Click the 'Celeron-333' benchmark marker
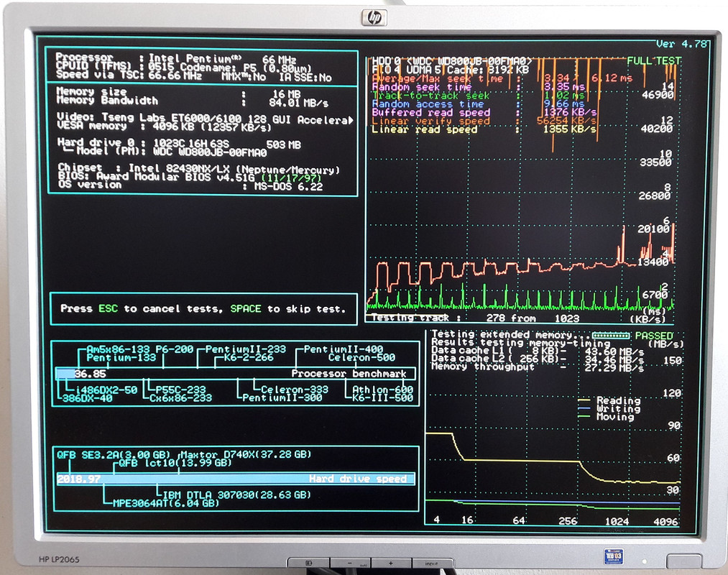The height and width of the screenshot is (575, 728). tap(295, 390)
